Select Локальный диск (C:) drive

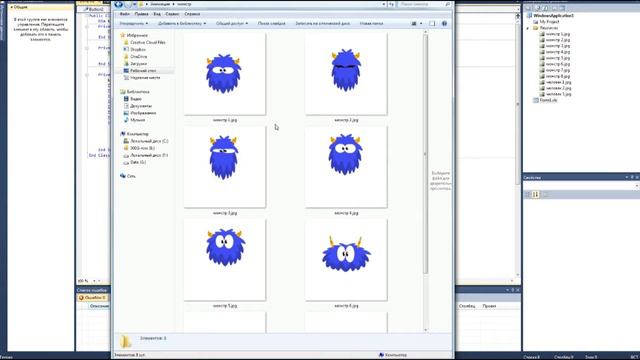click(146, 141)
